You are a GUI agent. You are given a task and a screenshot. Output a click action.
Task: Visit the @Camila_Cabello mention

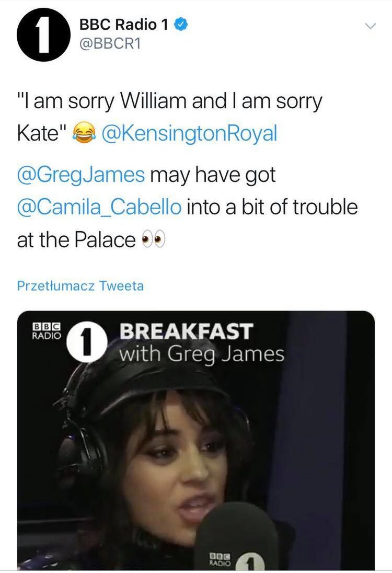pyautogui.click(x=100, y=207)
